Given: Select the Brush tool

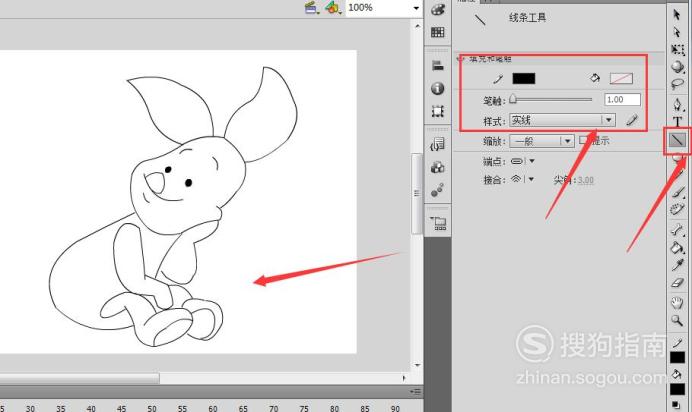Looking at the screenshot, I should pos(678,192).
